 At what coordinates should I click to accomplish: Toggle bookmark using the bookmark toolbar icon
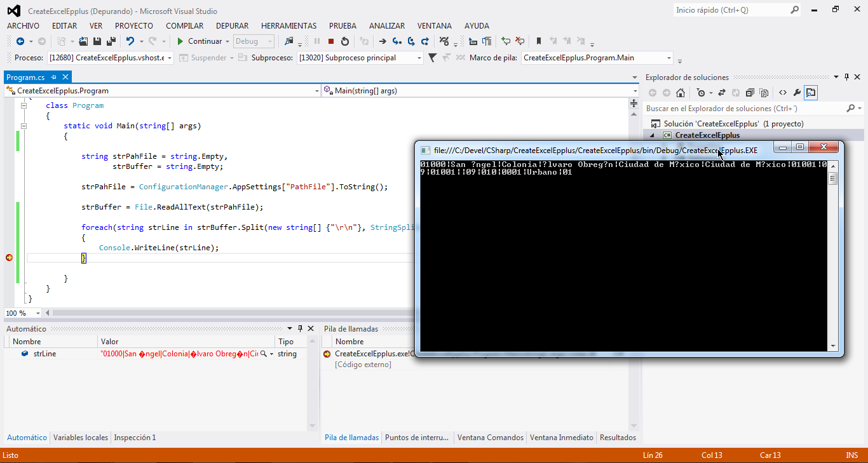(539, 41)
